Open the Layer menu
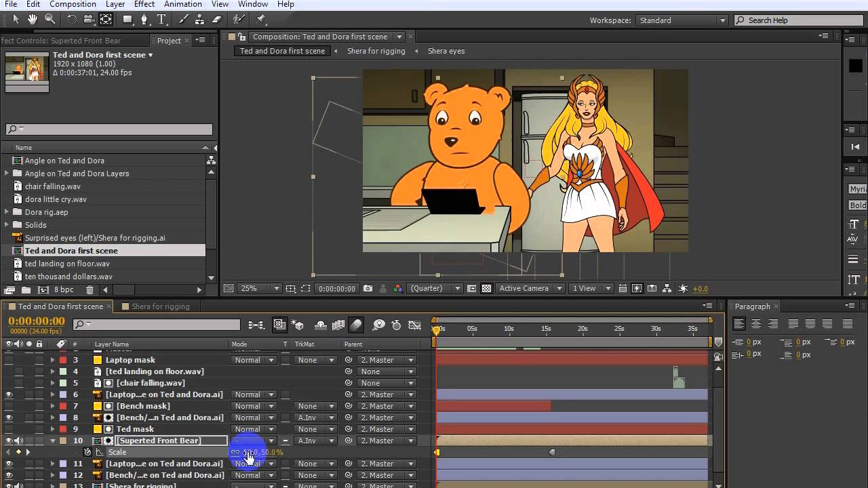This screenshot has height=488, width=868. tap(115, 4)
